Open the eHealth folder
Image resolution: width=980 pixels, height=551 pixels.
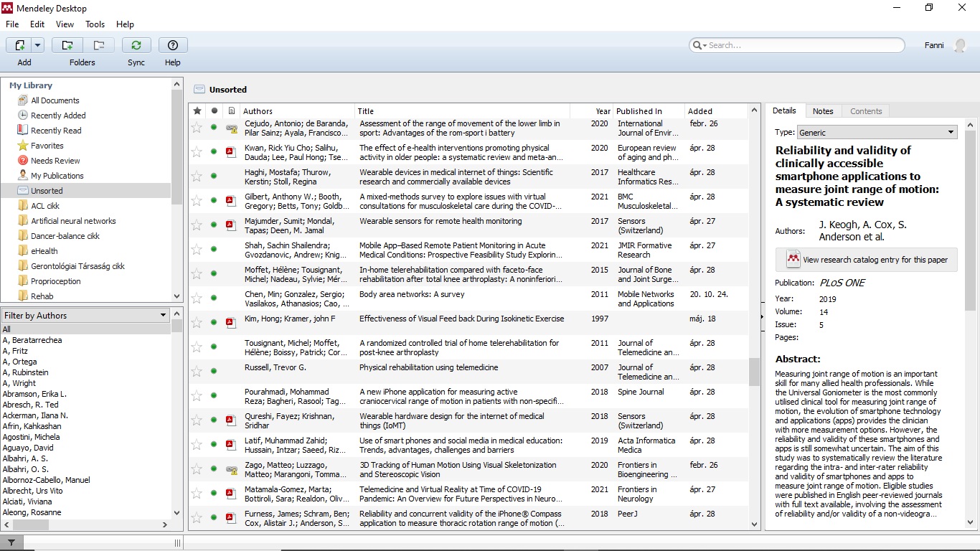point(44,251)
